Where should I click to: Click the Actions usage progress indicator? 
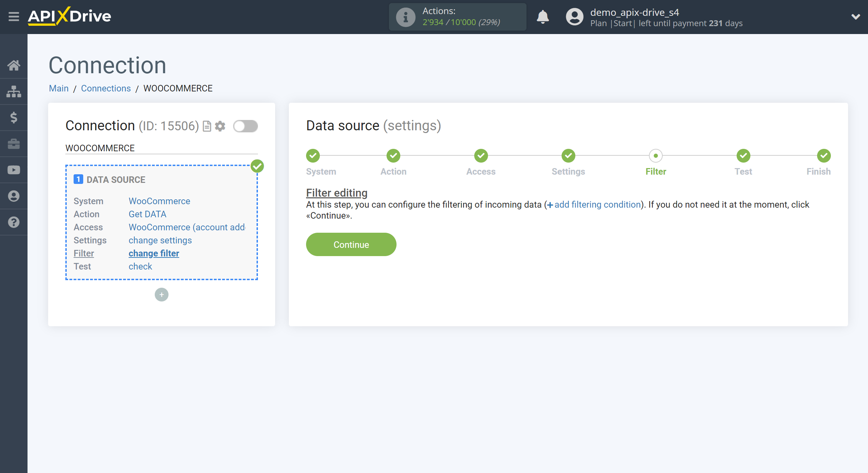click(x=457, y=17)
